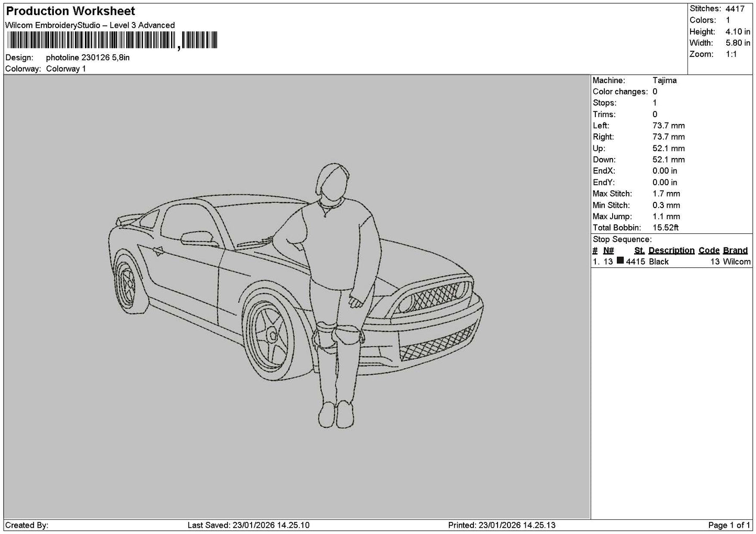Select the 'Production Worksheet' title
The image size is (756, 534).
(x=70, y=11)
